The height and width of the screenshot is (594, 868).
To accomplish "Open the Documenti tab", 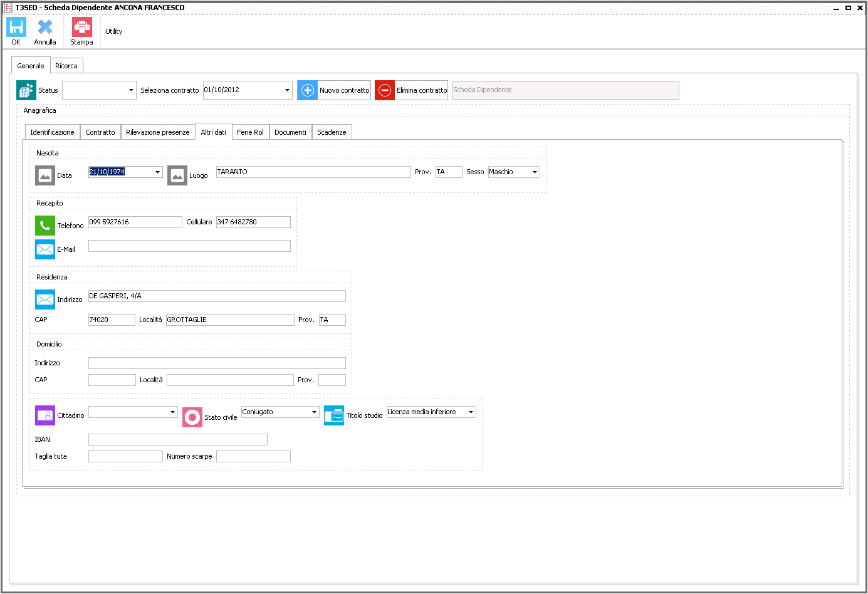I will (291, 132).
